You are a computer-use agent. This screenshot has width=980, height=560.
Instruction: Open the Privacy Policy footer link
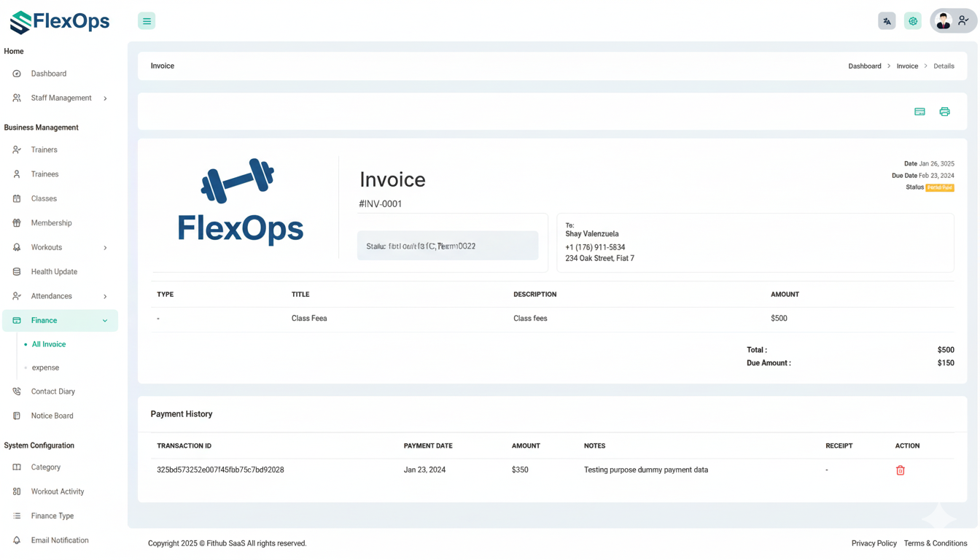[x=874, y=543]
